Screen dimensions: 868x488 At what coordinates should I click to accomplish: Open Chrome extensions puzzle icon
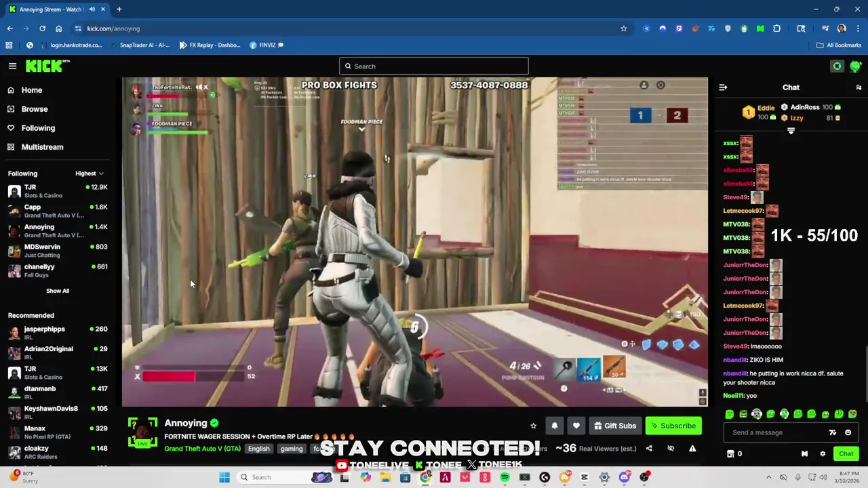pyautogui.click(x=776, y=28)
